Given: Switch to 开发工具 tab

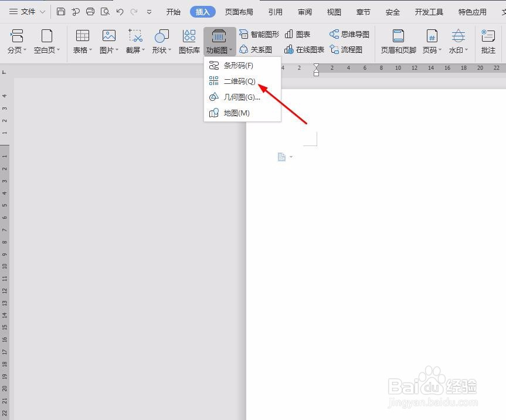Looking at the screenshot, I should (x=429, y=12).
